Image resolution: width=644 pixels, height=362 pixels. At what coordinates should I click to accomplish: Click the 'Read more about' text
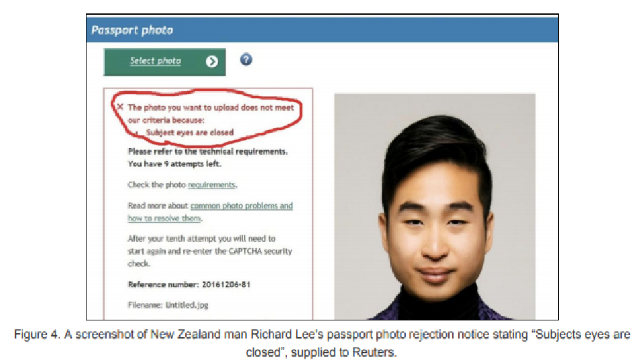pos(158,206)
